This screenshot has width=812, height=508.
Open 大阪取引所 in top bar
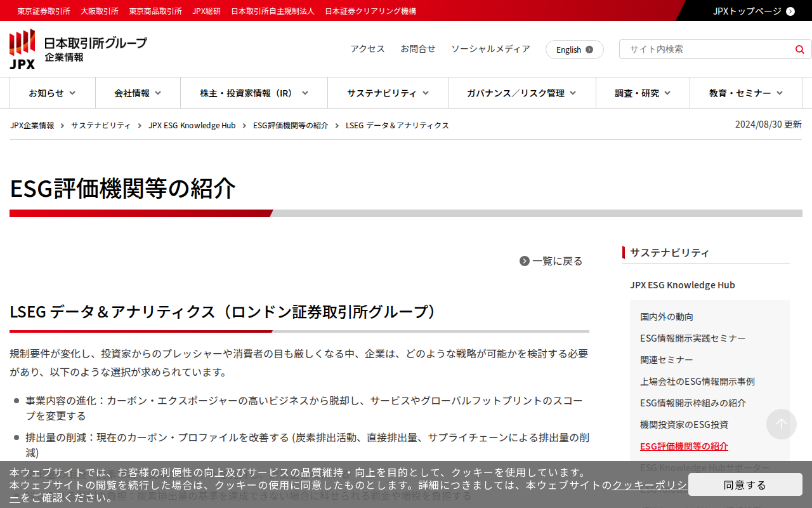point(100,11)
